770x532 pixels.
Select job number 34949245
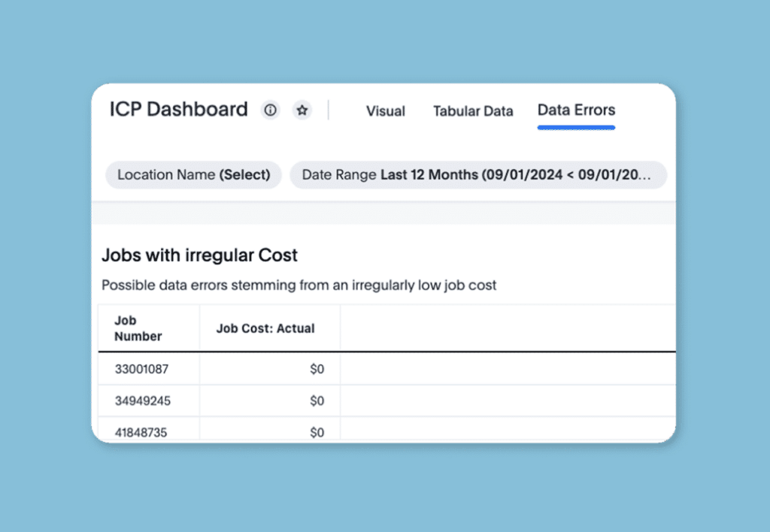pyautogui.click(x=142, y=401)
